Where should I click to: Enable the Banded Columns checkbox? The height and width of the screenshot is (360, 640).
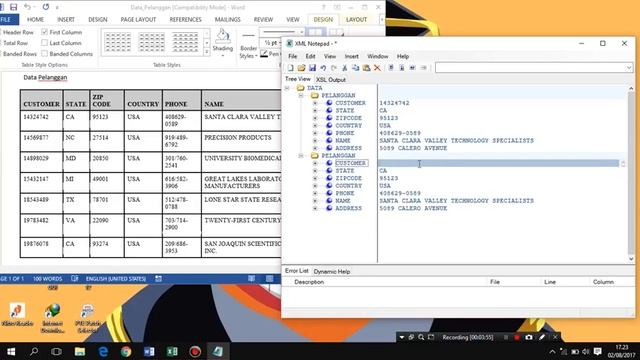(x=44, y=53)
